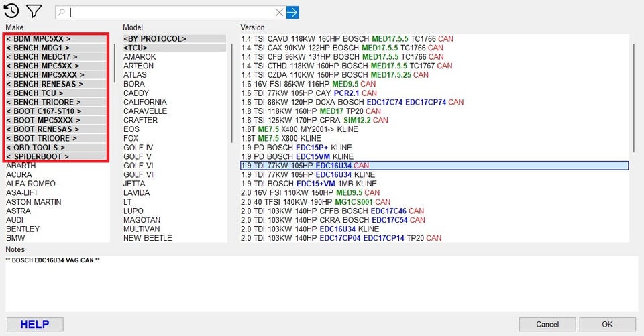The width and height of the screenshot is (644, 336).
Task: Clear the search box with X
Action: (279, 12)
